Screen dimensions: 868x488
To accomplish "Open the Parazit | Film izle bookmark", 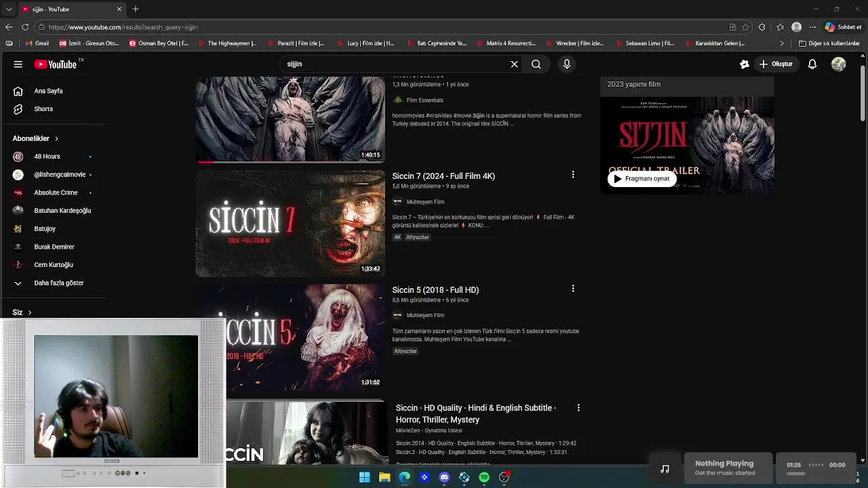I will tap(297, 43).
